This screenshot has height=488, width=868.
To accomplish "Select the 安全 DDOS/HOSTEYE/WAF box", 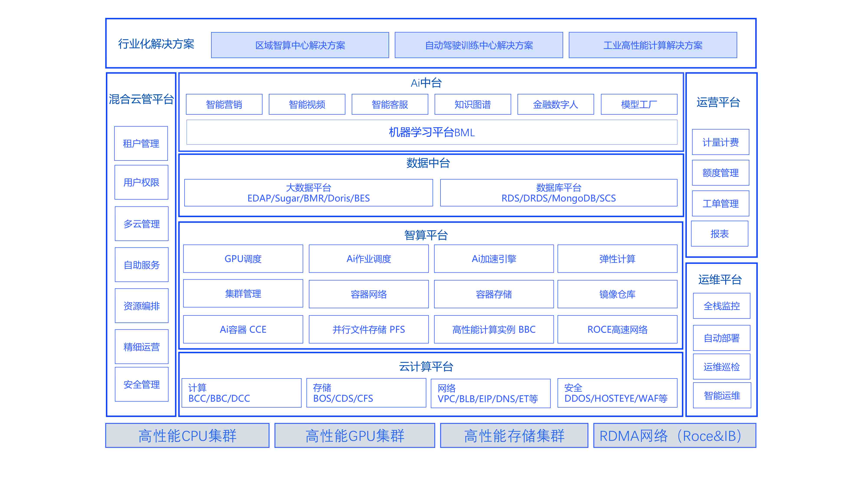I will click(617, 393).
